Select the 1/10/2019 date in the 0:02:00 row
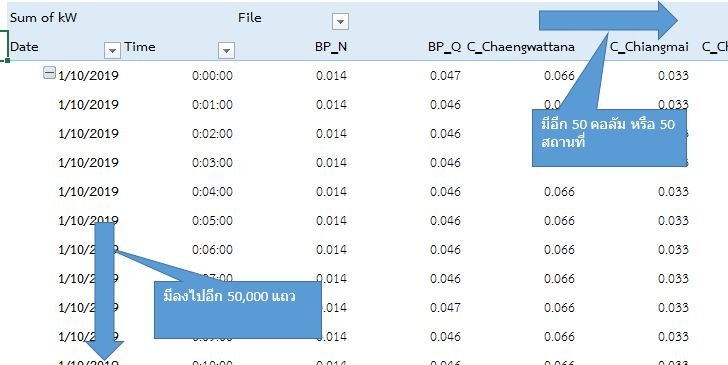Screen dimensions: 728x365 tap(88, 134)
